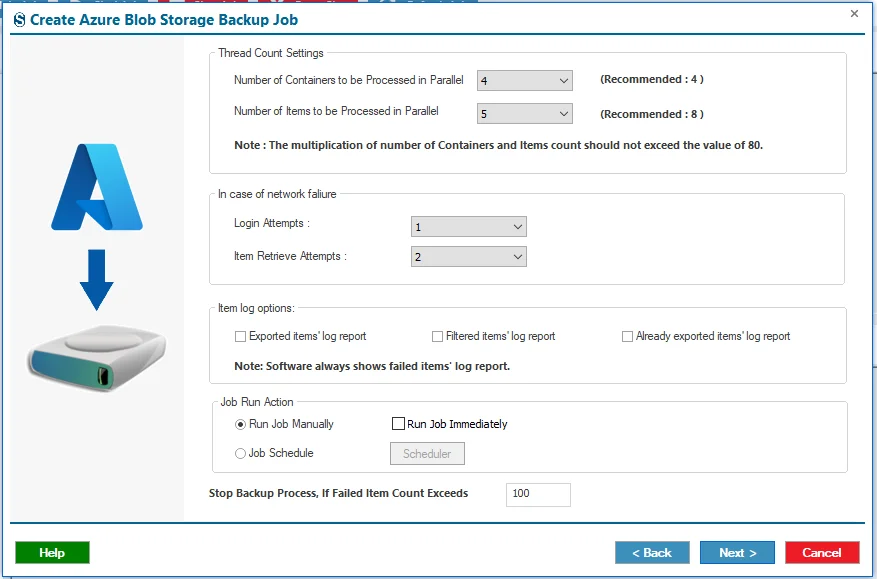Screen dimensions: 877x579
Task: Go back with the Back button
Action: click(652, 553)
